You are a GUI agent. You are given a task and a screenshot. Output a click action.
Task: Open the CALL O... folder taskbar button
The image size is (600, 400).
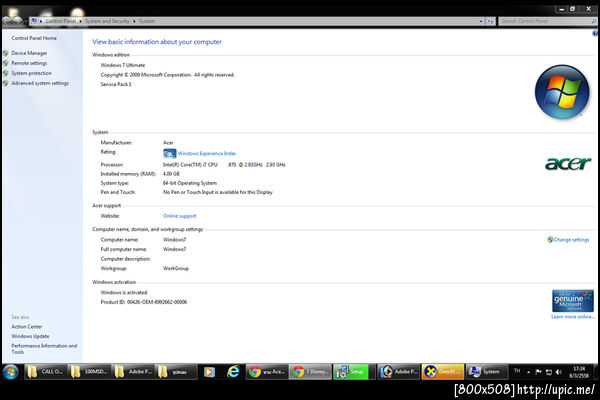[46, 372]
